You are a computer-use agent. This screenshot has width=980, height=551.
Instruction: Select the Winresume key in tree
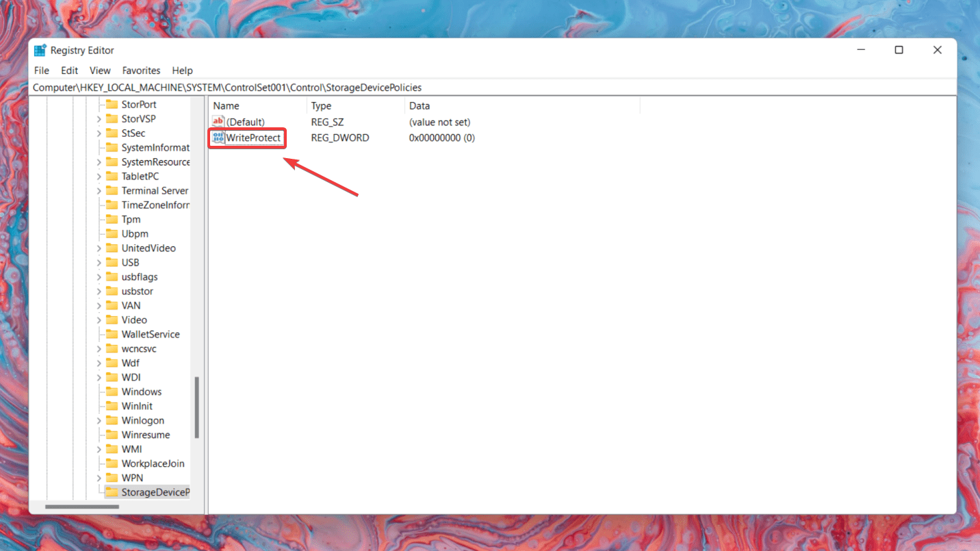pyautogui.click(x=146, y=435)
